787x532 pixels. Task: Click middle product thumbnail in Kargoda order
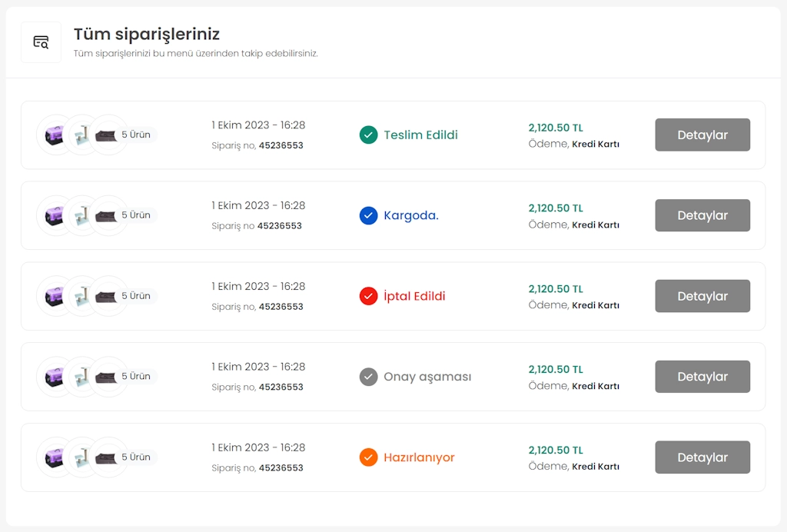81,216
